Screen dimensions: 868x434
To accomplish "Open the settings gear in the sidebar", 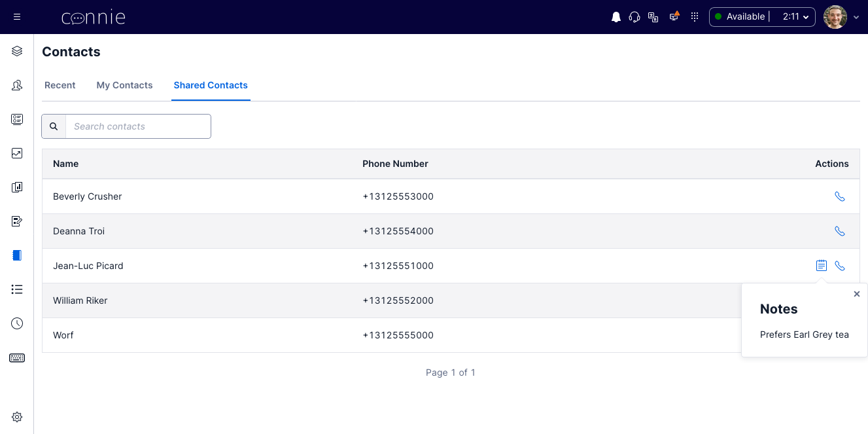I will pyautogui.click(x=17, y=417).
